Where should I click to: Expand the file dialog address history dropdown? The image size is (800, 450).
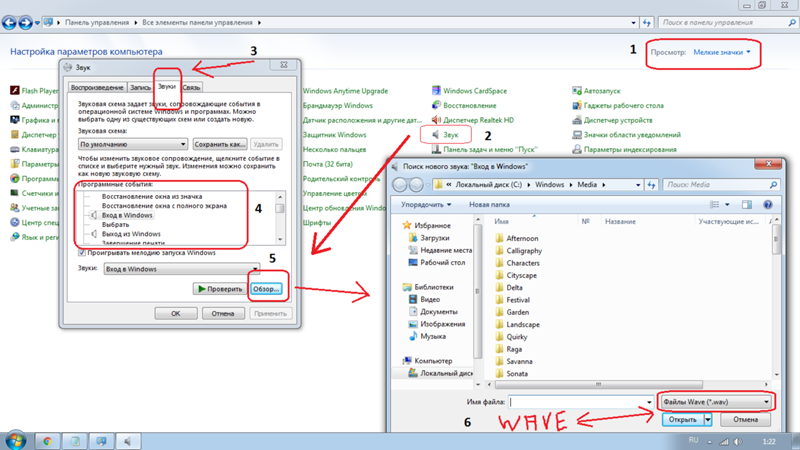click(638, 185)
